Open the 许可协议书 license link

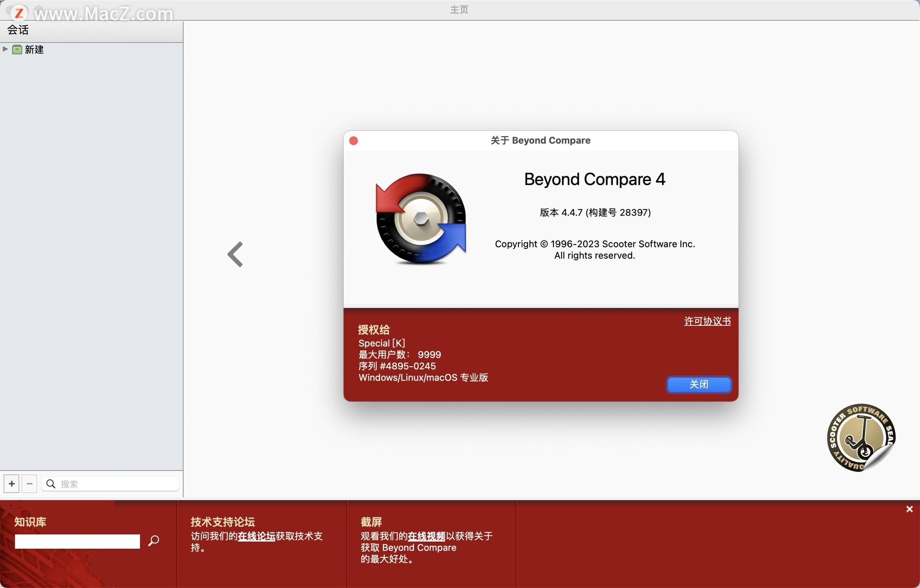point(707,321)
